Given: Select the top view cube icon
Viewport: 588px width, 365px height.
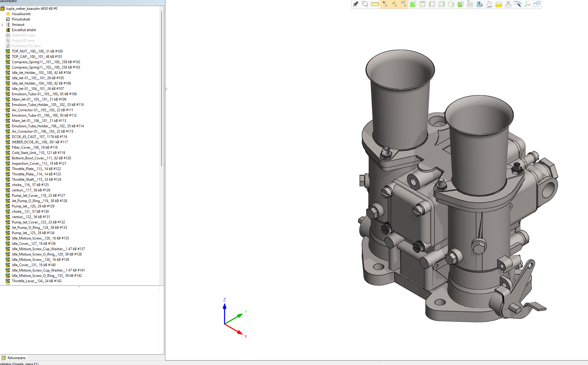Looking at the screenshot, I should 422,4.
